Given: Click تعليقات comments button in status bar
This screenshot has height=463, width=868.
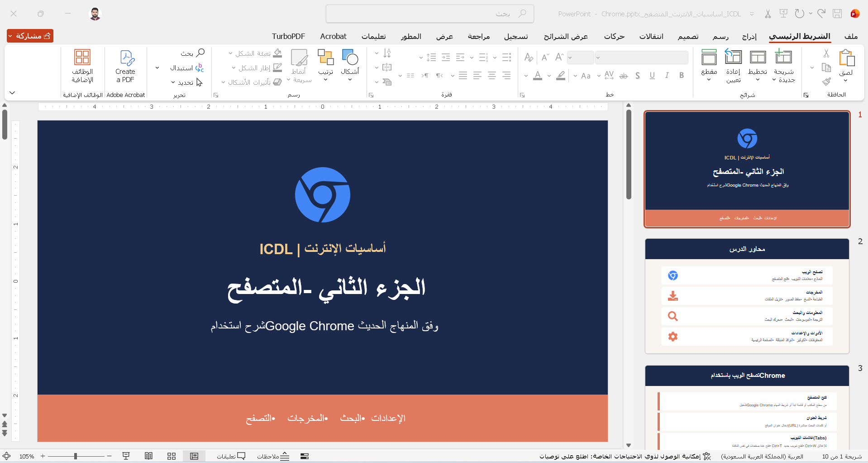Looking at the screenshot, I should click(231, 456).
